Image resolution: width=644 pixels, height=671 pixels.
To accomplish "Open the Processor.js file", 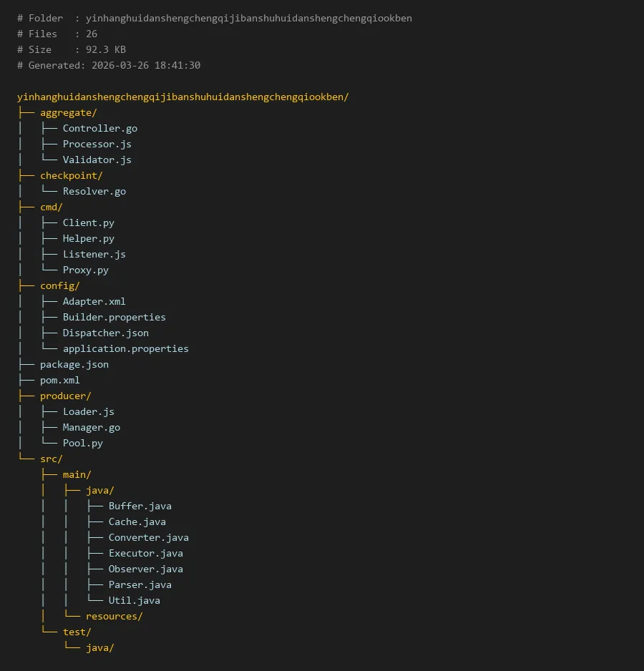I will point(97,144).
